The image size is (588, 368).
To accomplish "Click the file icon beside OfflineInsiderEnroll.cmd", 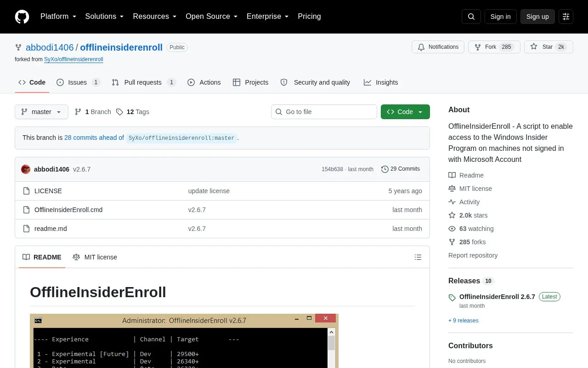I will coord(26,210).
